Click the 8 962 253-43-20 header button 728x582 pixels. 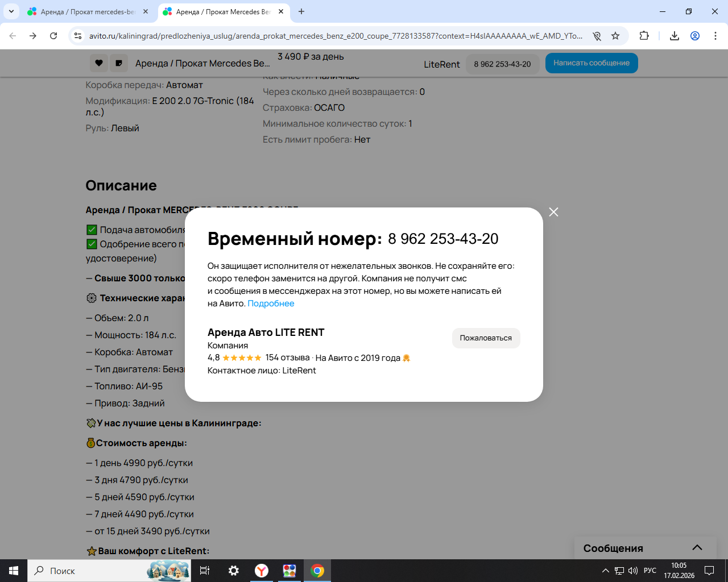point(502,64)
